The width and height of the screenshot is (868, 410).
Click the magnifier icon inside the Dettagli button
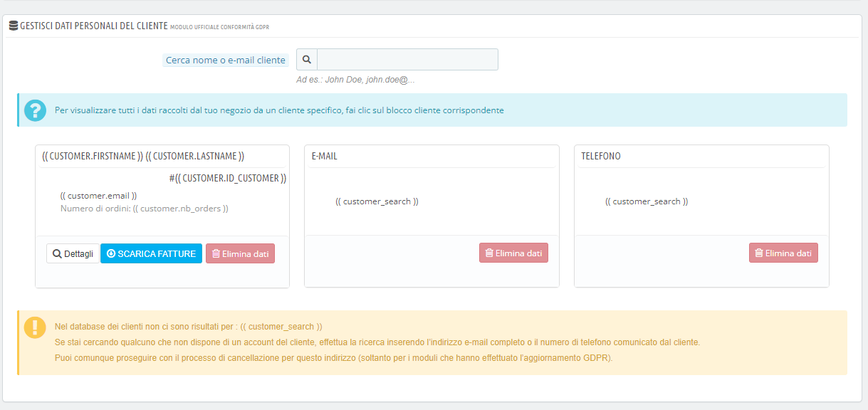pos(56,253)
